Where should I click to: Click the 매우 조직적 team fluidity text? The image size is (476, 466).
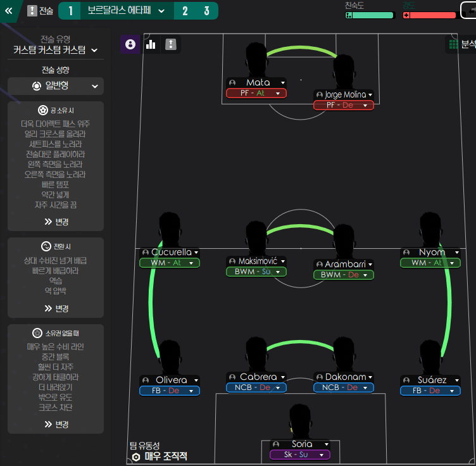tap(166, 457)
